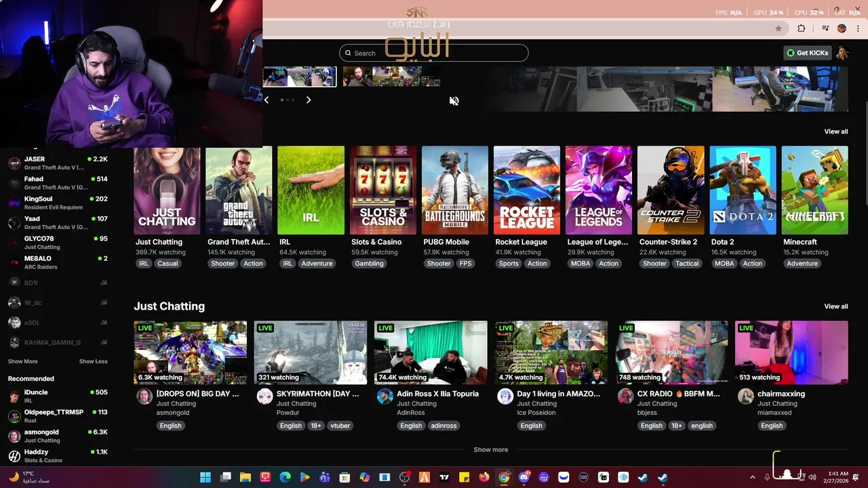
Task: Go to next featured stream arrow
Action: click(309, 100)
